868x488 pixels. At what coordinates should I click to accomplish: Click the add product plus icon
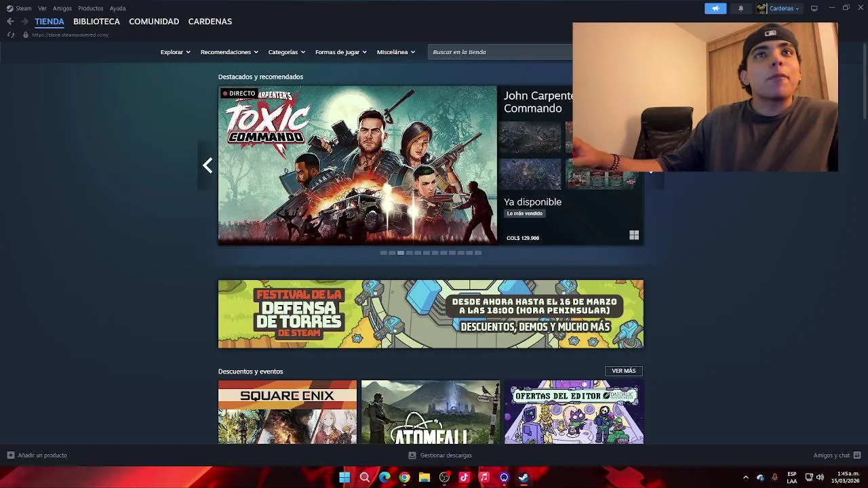pyautogui.click(x=10, y=455)
